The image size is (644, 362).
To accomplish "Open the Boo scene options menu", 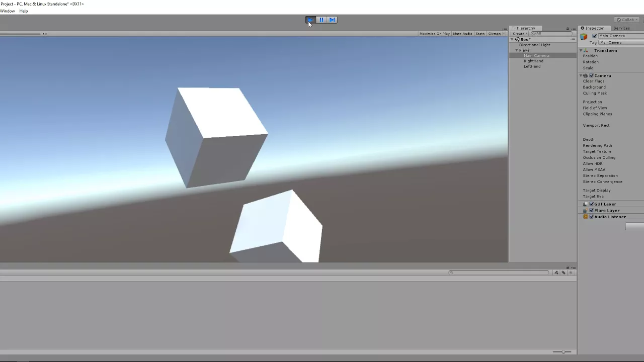I will point(573,39).
